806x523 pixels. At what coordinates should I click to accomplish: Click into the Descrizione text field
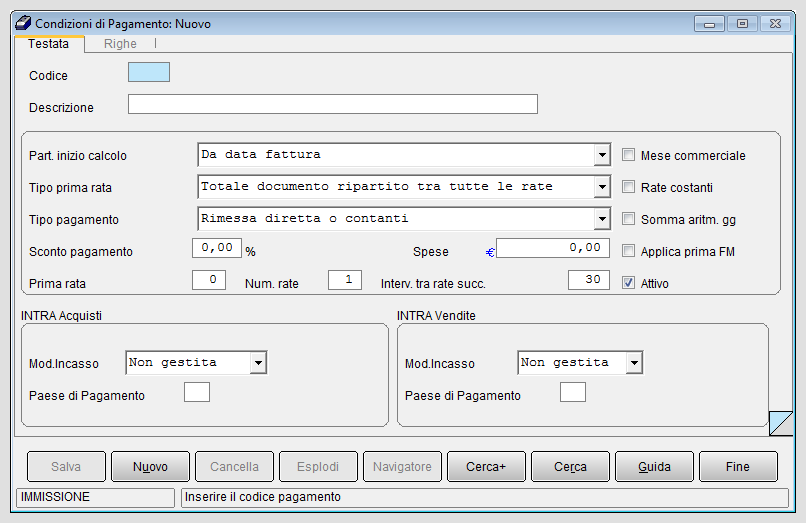point(333,104)
